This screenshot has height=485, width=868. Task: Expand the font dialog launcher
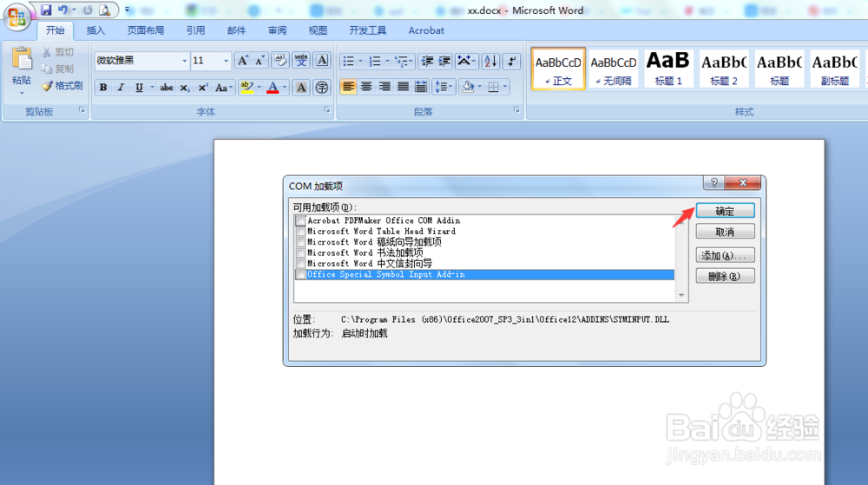(x=327, y=110)
